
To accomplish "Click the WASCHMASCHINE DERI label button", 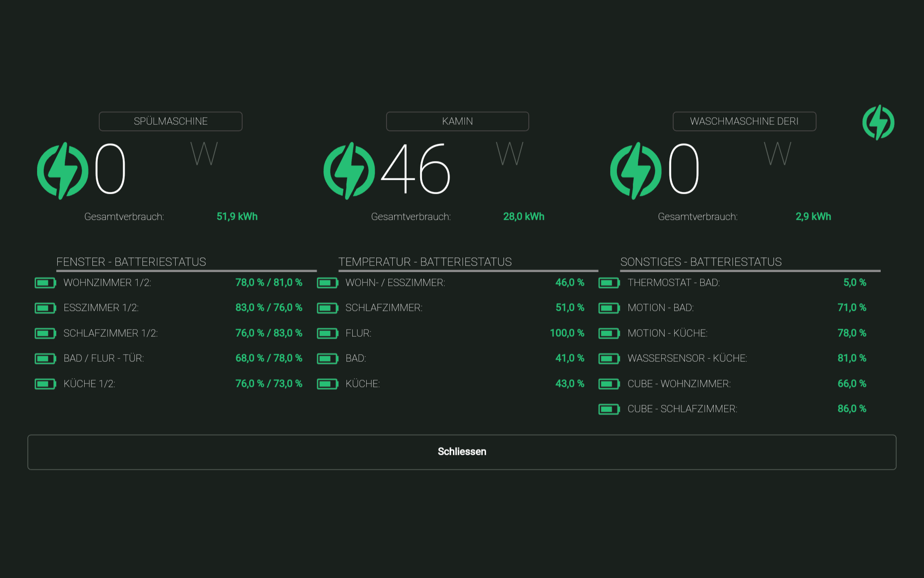I will click(x=744, y=121).
